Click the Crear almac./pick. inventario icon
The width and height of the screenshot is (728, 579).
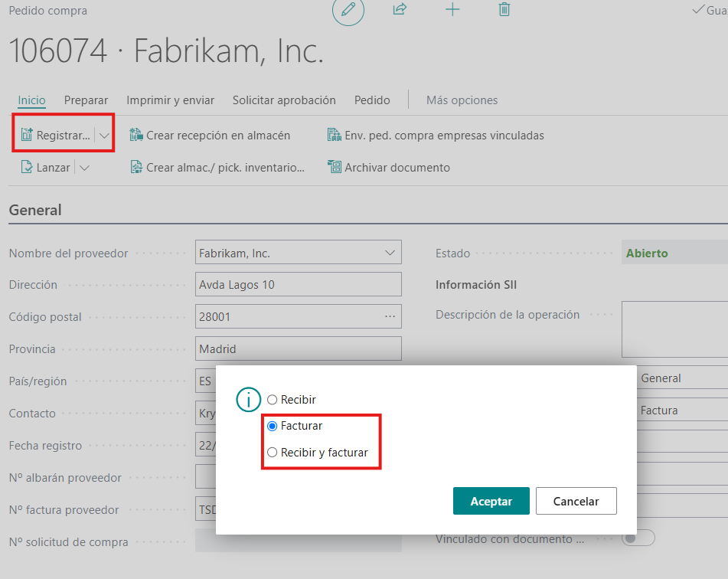(x=136, y=167)
